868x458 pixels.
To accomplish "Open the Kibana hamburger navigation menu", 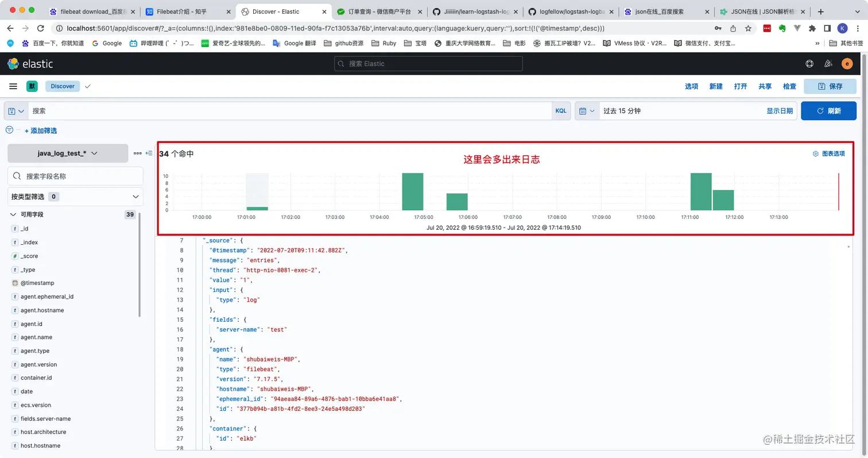I will 13,86.
